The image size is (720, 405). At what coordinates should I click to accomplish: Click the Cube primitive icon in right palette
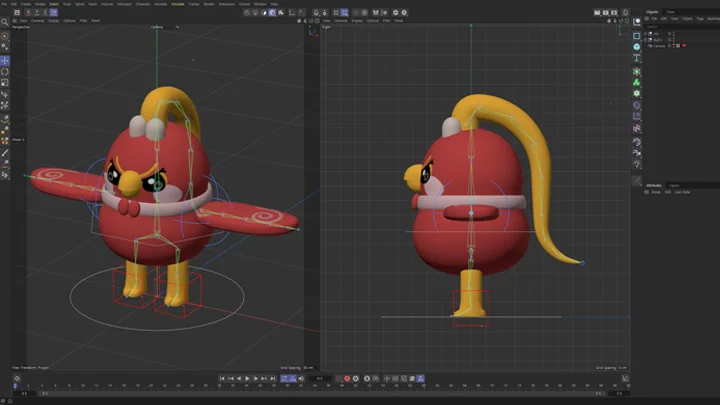tap(636, 36)
